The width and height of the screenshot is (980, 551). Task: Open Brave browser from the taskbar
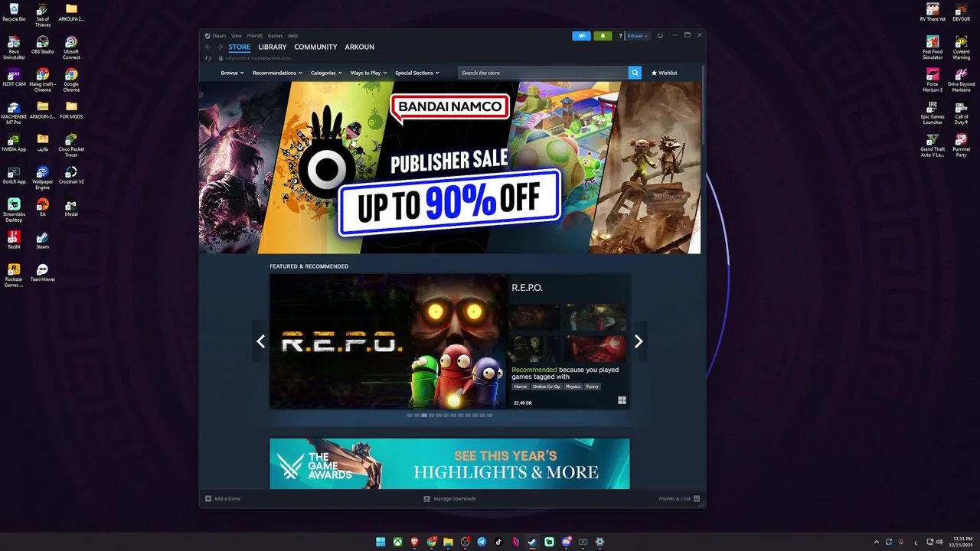pyautogui.click(x=414, y=542)
